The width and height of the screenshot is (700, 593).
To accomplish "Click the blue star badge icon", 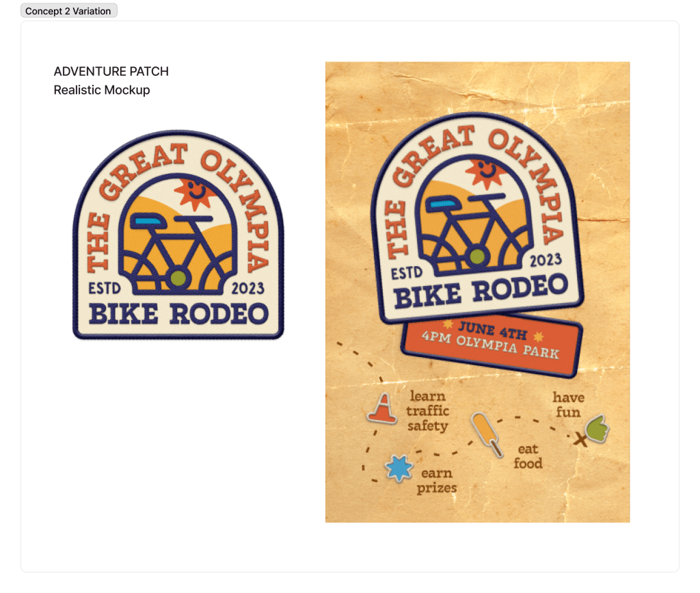I will tap(399, 469).
